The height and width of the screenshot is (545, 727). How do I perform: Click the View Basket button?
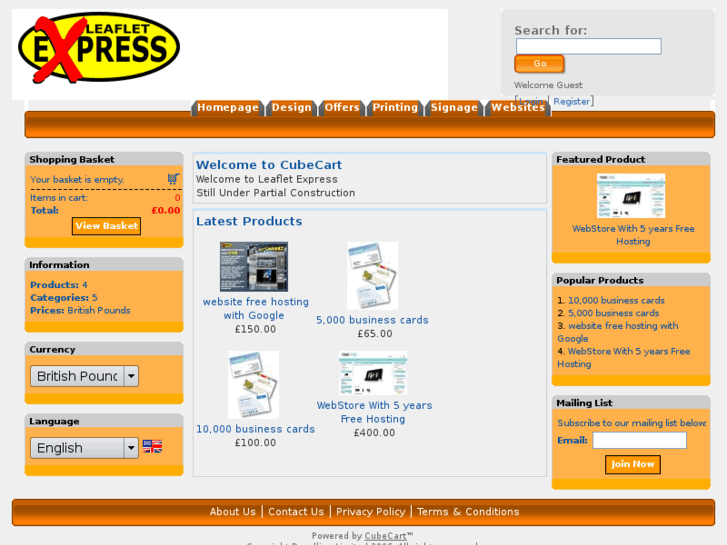[x=107, y=226]
